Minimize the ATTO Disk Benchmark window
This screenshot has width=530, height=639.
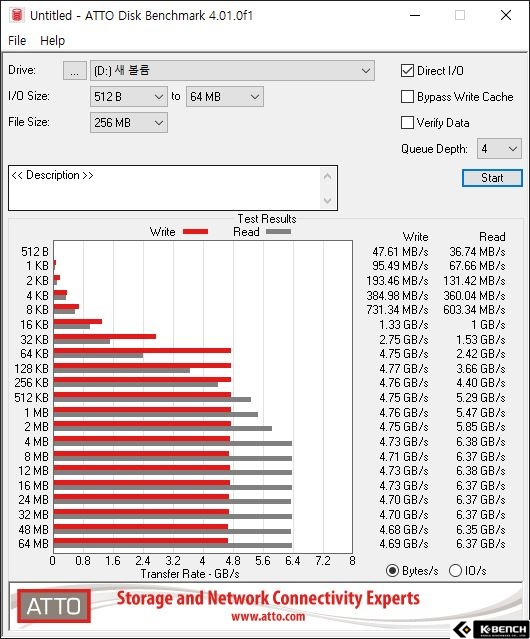pyautogui.click(x=415, y=15)
